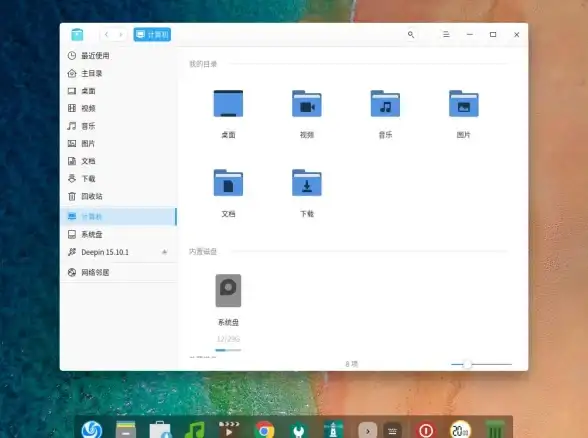The width and height of the screenshot is (588, 438).
Task: Open the clock widget in the dock
Action: (x=460, y=430)
